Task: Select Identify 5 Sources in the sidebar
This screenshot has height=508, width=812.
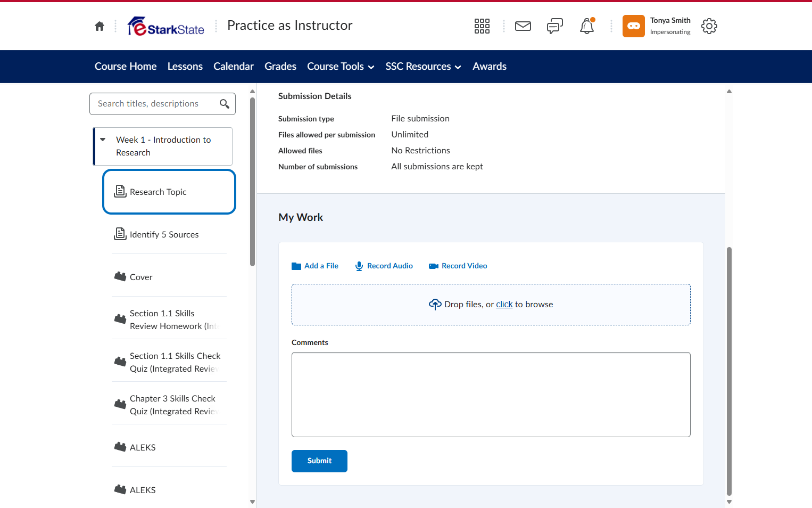Action: [169, 234]
